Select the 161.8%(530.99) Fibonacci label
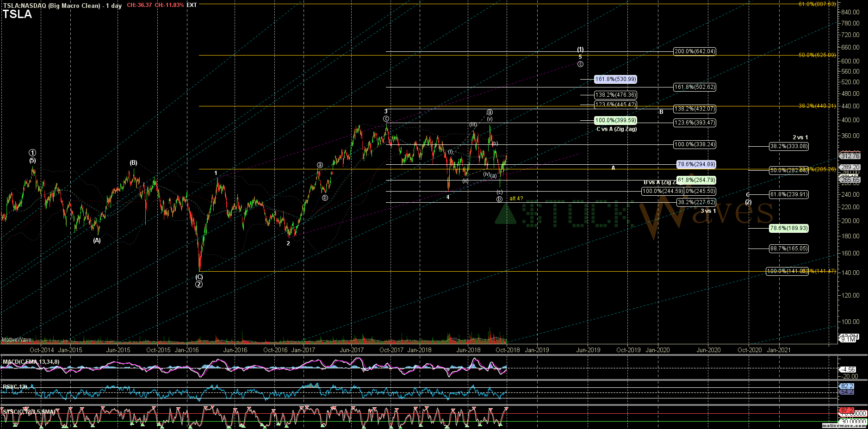 point(615,79)
